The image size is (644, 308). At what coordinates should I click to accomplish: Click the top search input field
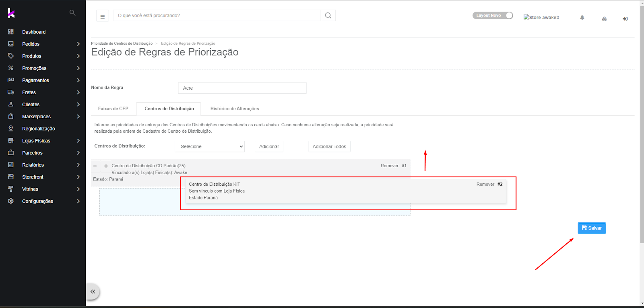[217, 15]
